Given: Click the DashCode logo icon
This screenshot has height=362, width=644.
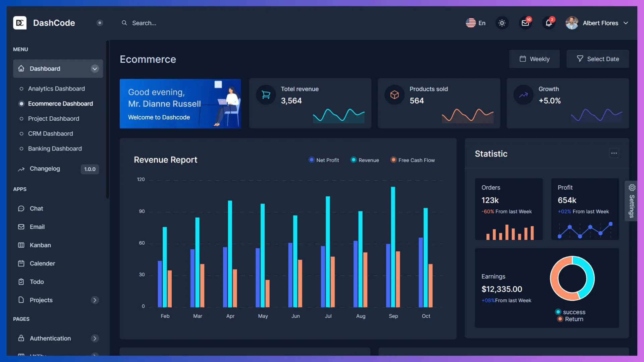Looking at the screenshot, I should 20,23.
